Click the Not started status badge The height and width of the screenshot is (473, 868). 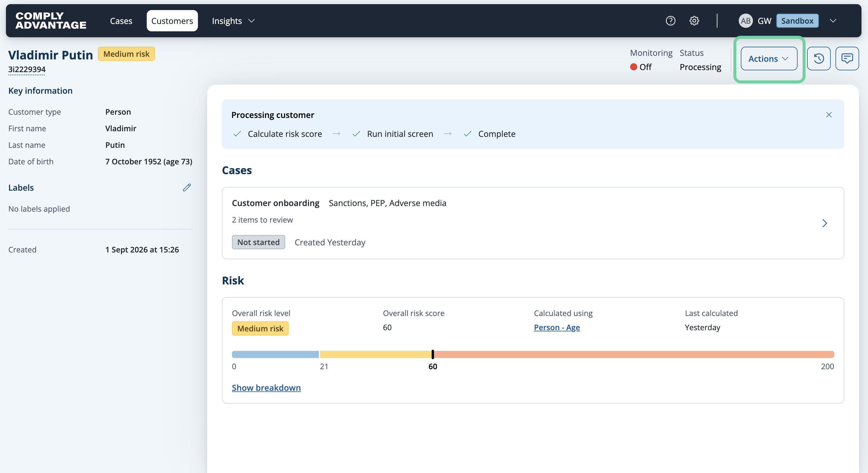tap(258, 242)
